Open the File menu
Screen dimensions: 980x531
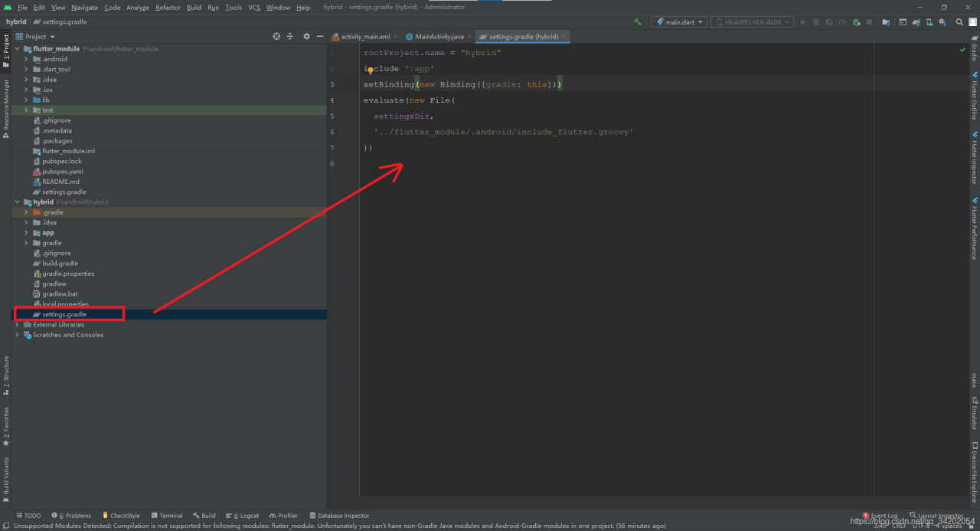[22, 7]
